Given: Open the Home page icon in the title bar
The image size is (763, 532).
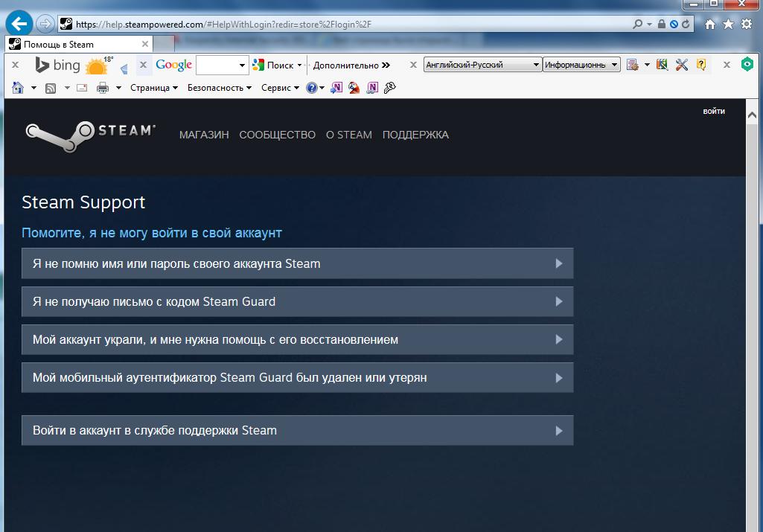Looking at the screenshot, I should 710,24.
